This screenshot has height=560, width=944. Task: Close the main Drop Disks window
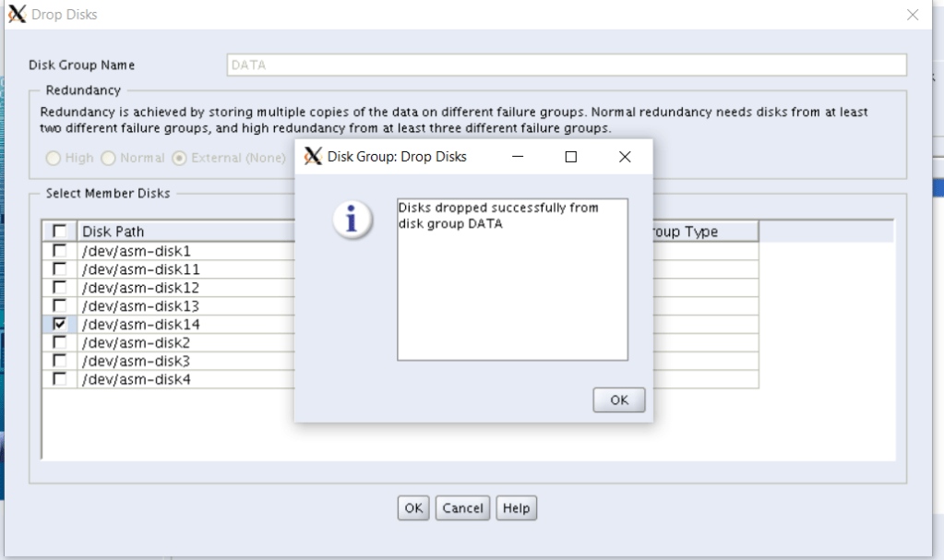[x=913, y=15]
